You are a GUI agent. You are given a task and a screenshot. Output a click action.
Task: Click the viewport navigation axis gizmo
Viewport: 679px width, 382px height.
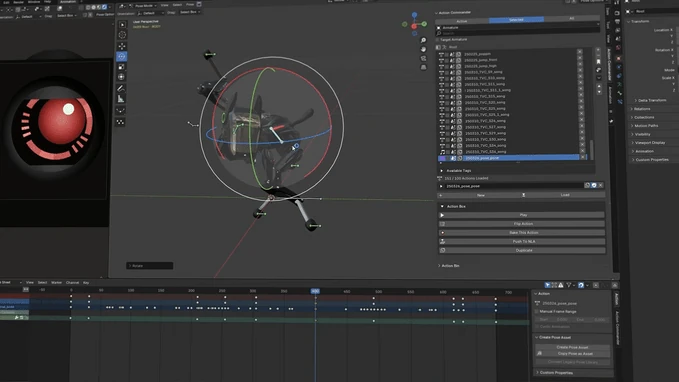pyautogui.click(x=414, y=24)
